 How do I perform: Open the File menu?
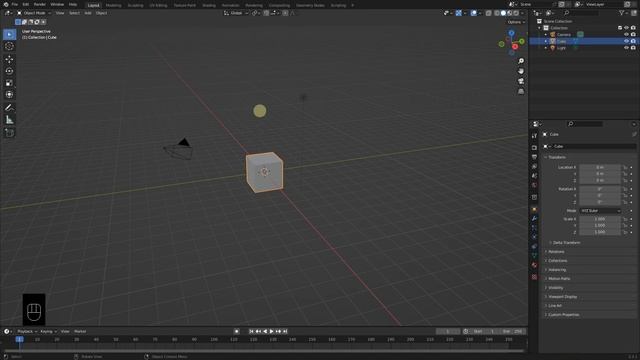pos(15,4)
